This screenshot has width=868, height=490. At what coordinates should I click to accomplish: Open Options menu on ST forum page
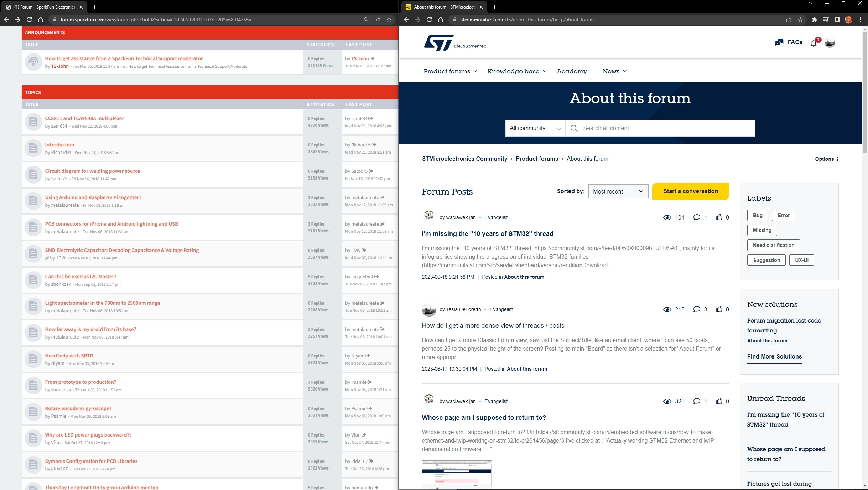(827, 159)
